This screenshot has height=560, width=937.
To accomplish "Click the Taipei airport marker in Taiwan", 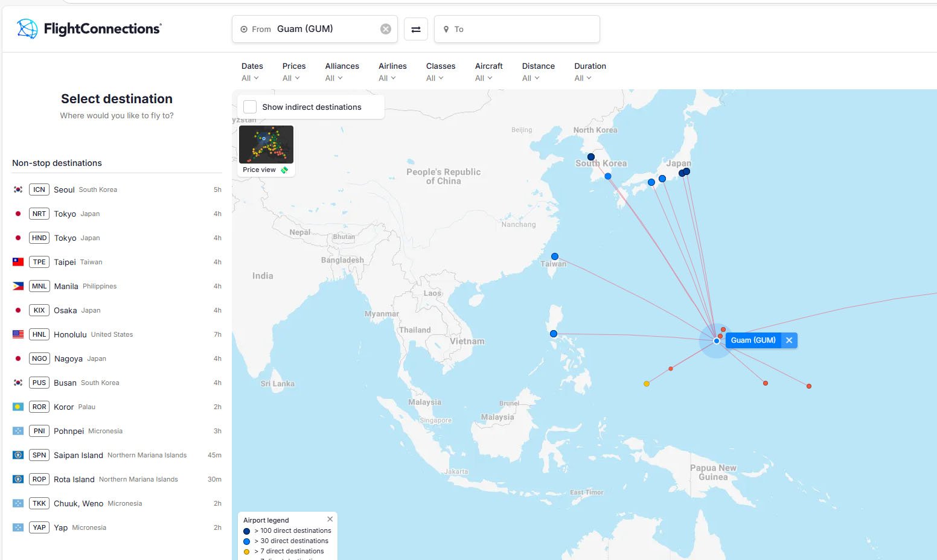I will coord(555,256).
